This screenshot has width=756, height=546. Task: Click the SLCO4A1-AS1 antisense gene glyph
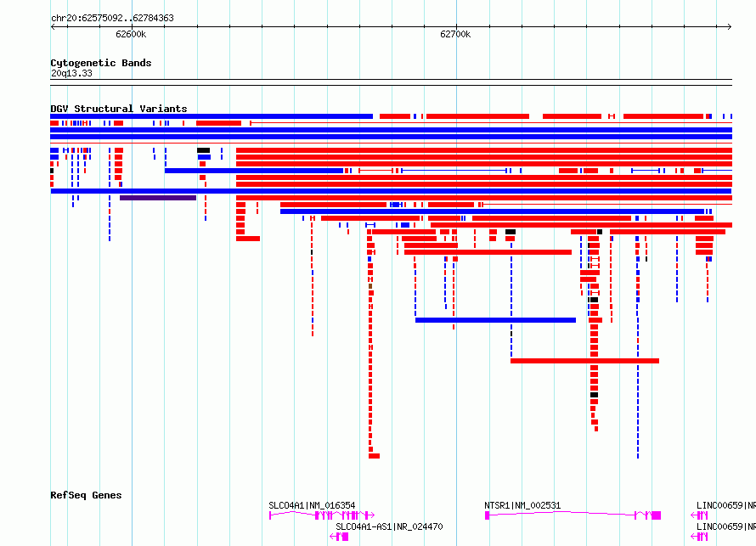tap(340, 537)
